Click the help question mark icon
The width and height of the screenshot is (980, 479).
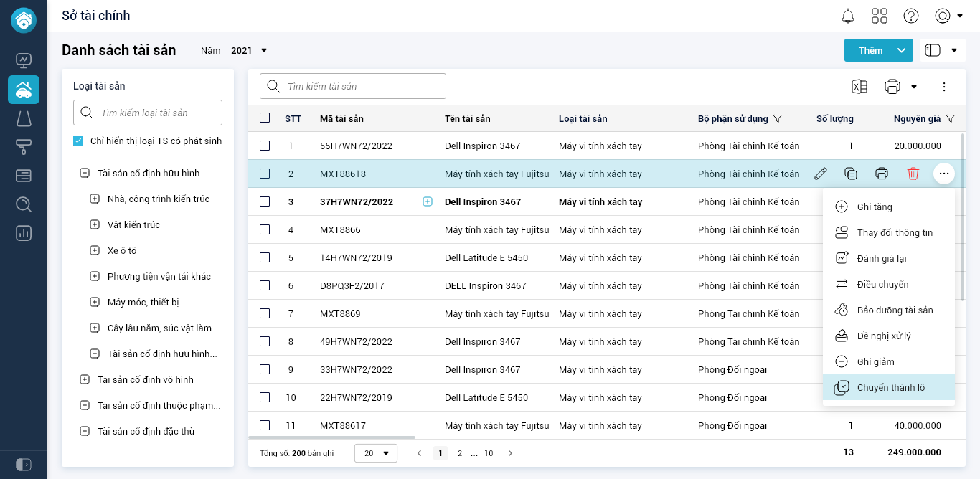coord(910,16)
